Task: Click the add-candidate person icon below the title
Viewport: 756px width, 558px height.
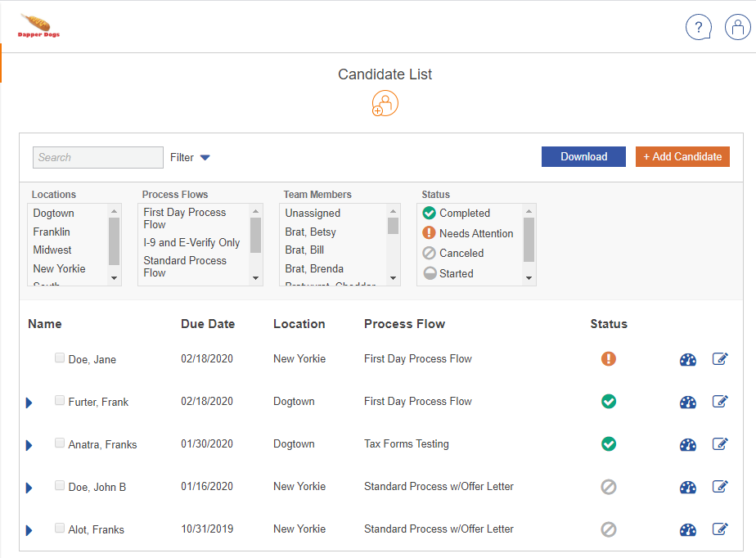Action: coord(385,103)
